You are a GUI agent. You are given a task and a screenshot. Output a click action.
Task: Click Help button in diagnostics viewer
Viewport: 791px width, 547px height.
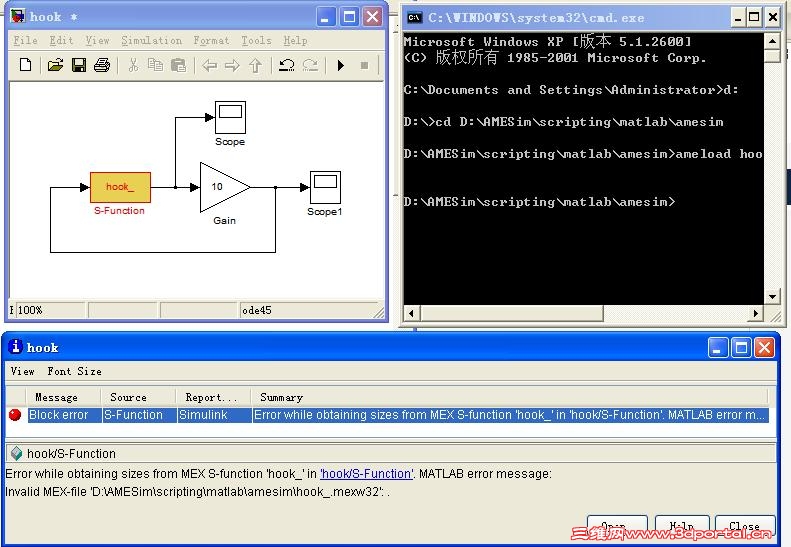(x=682, y=526)
